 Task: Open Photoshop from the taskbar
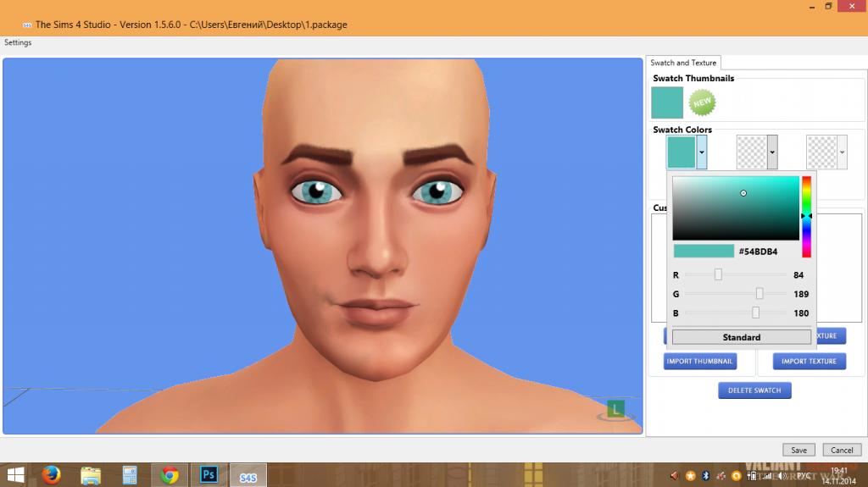pos(209,474)
